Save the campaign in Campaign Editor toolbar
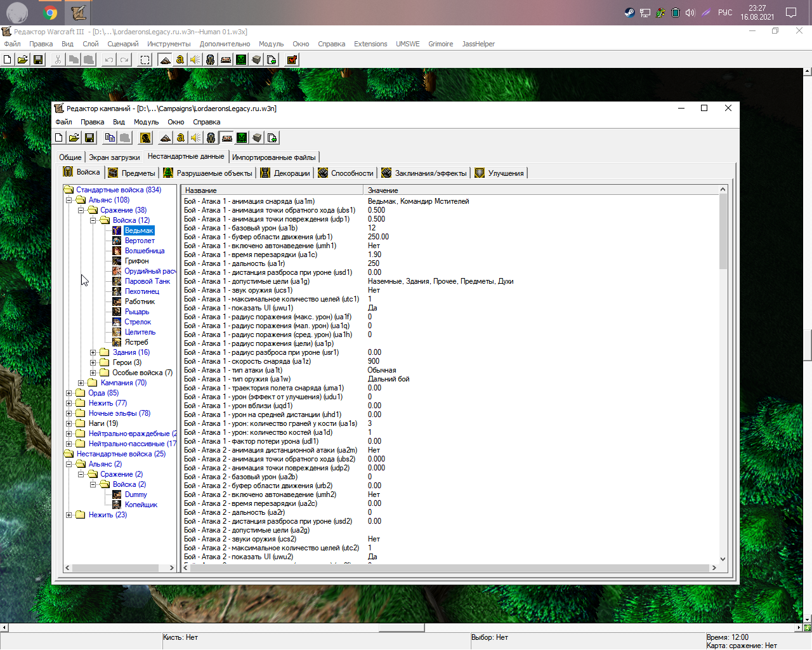The height and width of the screenshot is (650, 812). (x=89, y=138)
